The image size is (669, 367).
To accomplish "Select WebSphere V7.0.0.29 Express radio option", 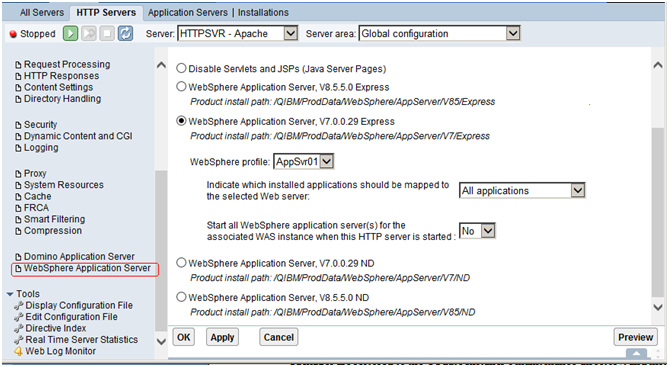I will [x=181, y=121].
